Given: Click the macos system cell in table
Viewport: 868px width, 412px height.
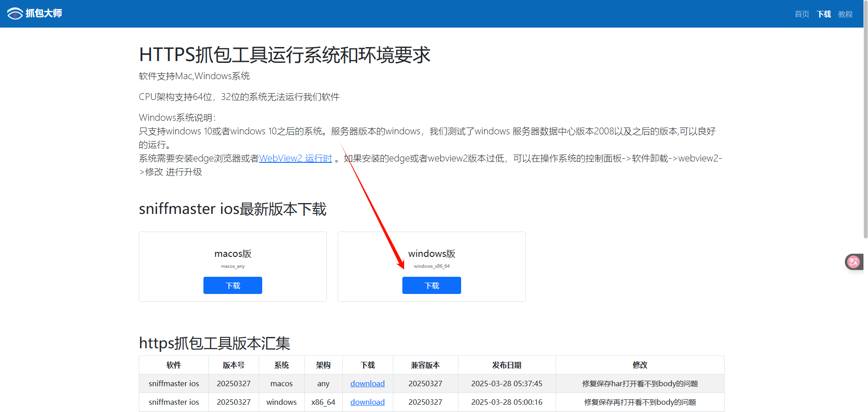Looking at the screenshot, I should click(282, 384).
